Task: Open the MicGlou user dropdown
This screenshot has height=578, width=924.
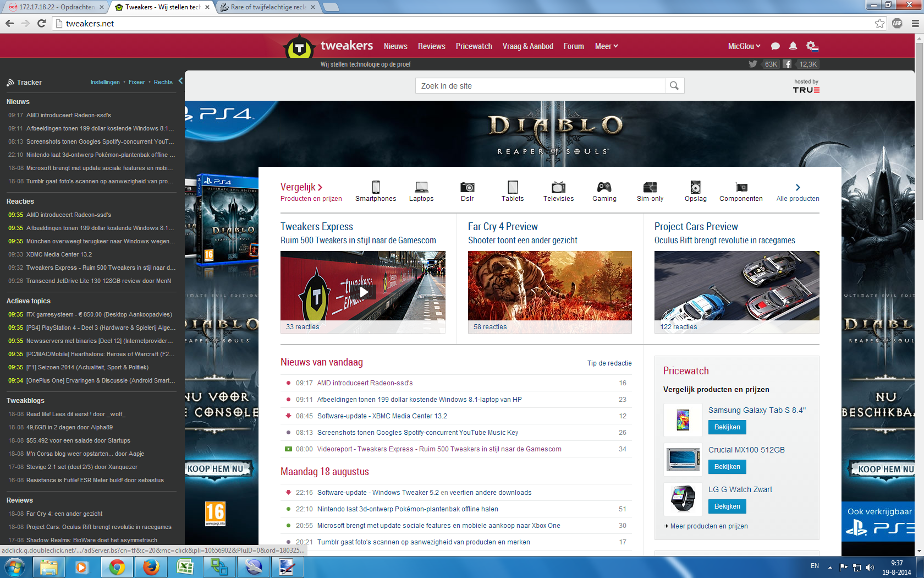Action: click(744, 46)
